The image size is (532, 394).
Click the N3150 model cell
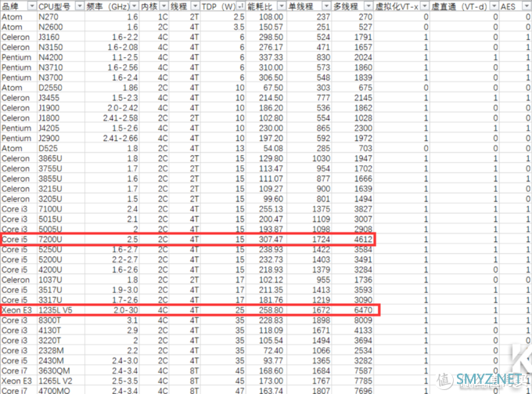[61, 47]
